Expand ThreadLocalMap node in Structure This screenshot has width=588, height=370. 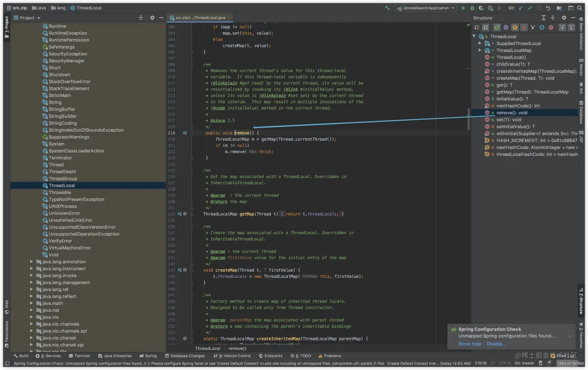[480, 50]
